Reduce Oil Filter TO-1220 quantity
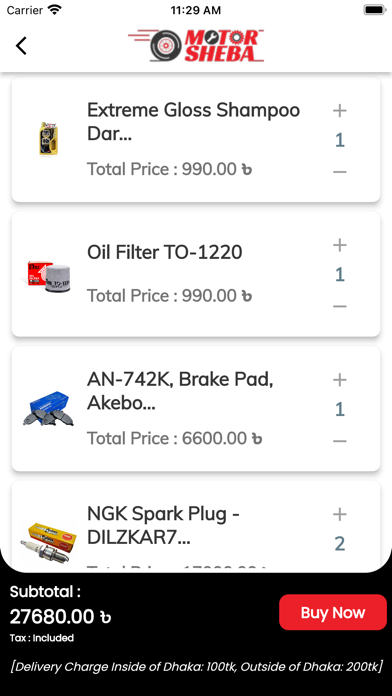This screenshot has height=696, width=392. pos(340,306)
